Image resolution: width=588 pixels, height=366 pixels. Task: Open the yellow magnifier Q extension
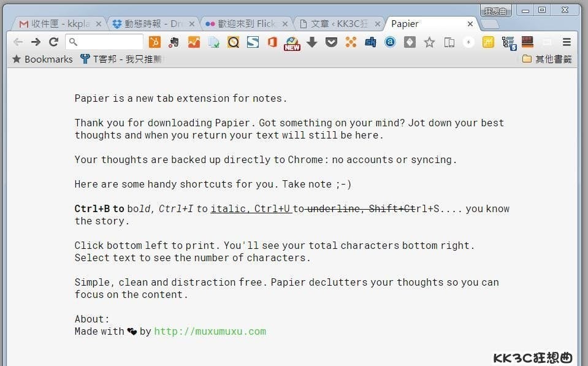tap(233, 42)
